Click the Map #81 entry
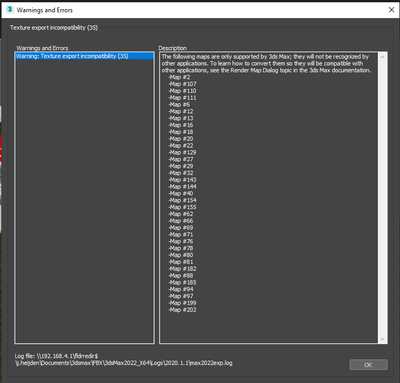The width and height of the screenshot is (400, 383). [181, 262]
